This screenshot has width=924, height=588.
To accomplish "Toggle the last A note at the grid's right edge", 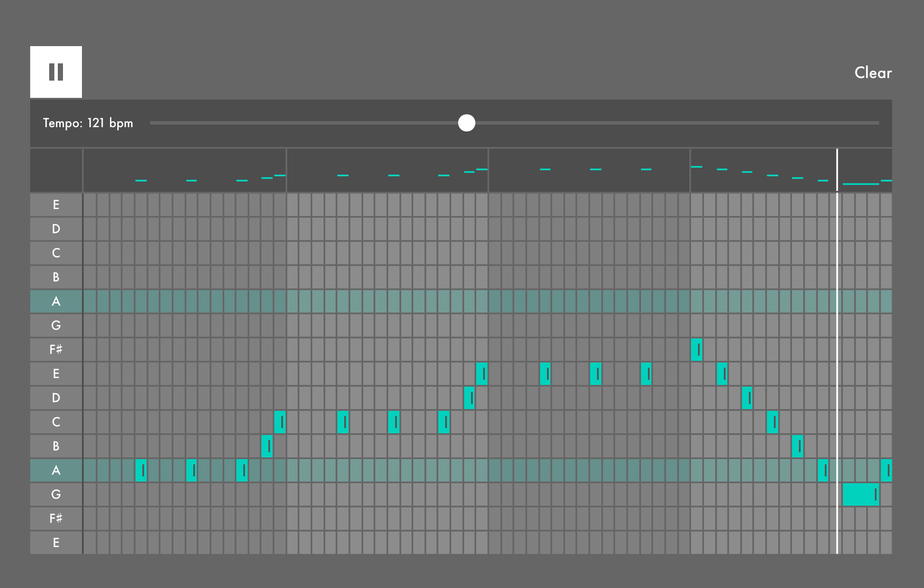I will pyautogui.click(x=886, y=470).
